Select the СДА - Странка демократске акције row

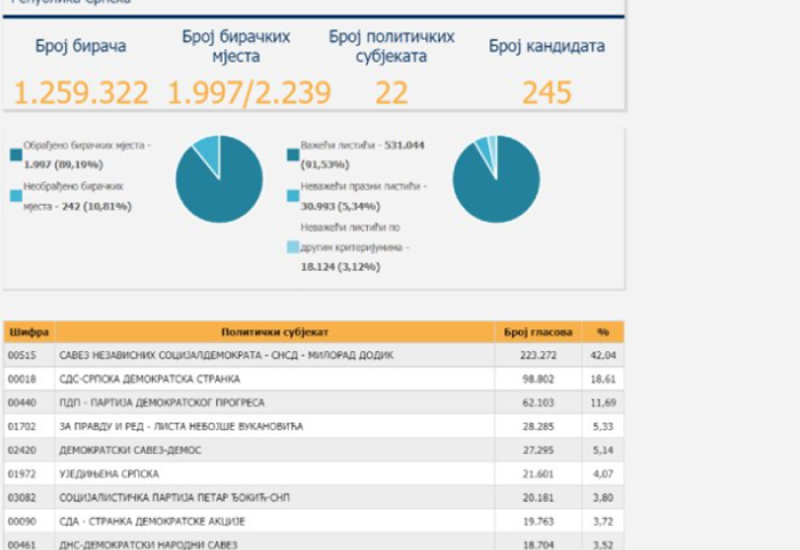(x=314, y=521)
